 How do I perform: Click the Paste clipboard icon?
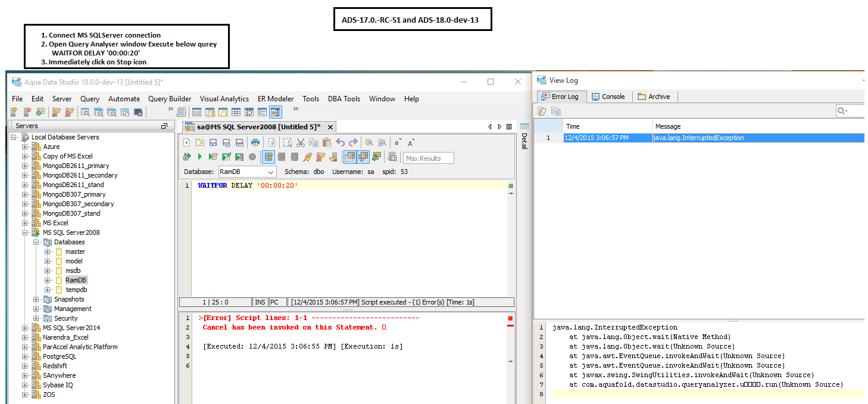[327, 142]
